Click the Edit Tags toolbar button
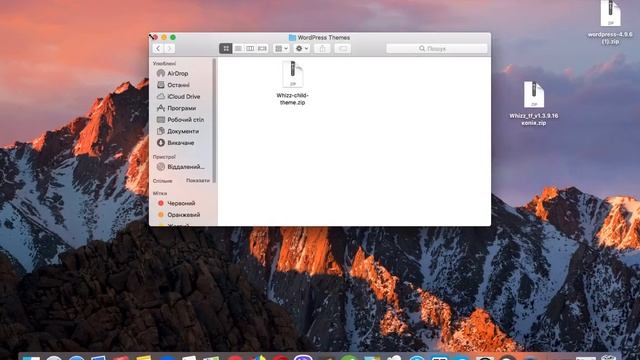Viewport: 640px width, 360px height. (343, 49)
